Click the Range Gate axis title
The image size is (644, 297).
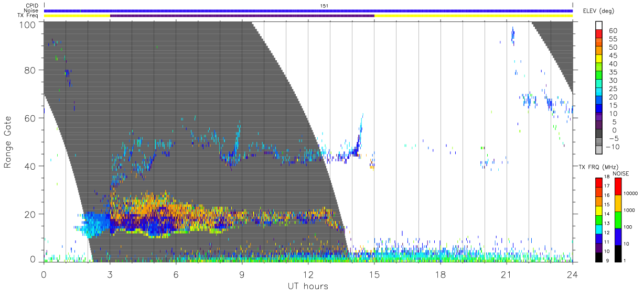9,142
